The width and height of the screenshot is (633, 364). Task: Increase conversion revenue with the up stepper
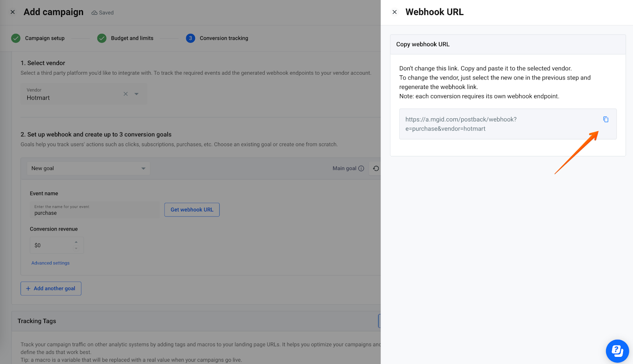pyautogui.click(x=77, y=242)
